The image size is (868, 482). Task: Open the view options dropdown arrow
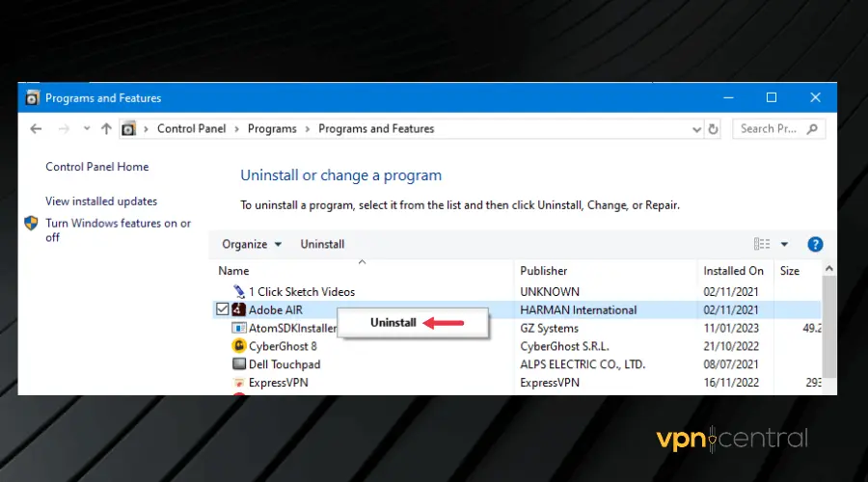point(784,244)
